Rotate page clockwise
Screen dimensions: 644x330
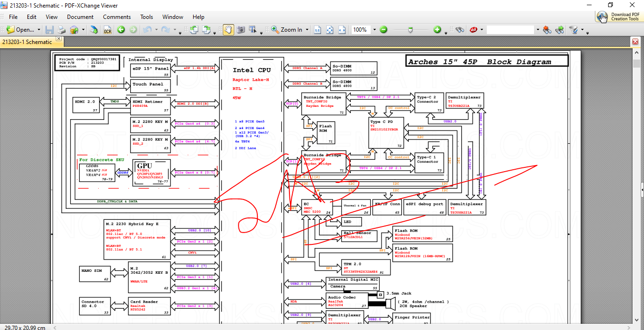206,30
